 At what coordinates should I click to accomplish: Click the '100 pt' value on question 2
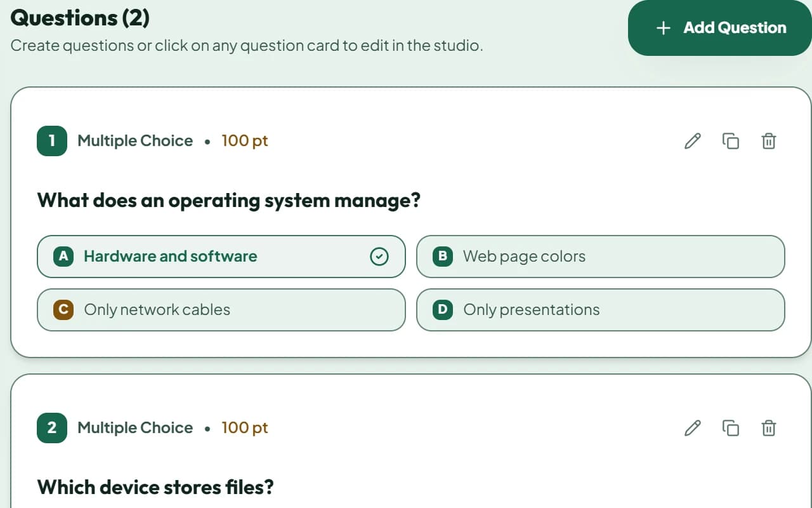245,428
